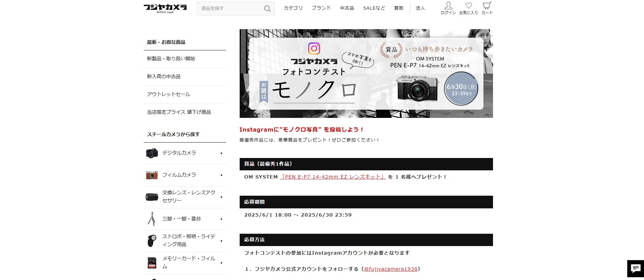
Task: Open the ブランド menu
Action: pos(321,8)
